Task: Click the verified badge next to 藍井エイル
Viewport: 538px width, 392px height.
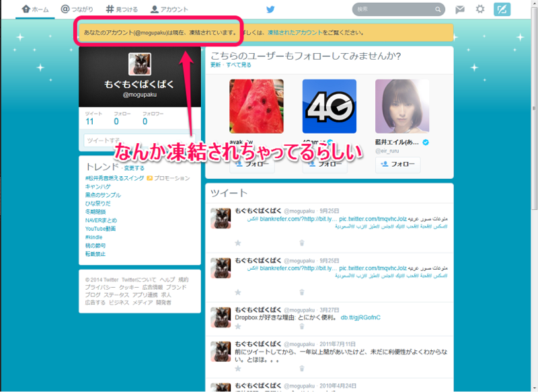Action: click(426, 143)
